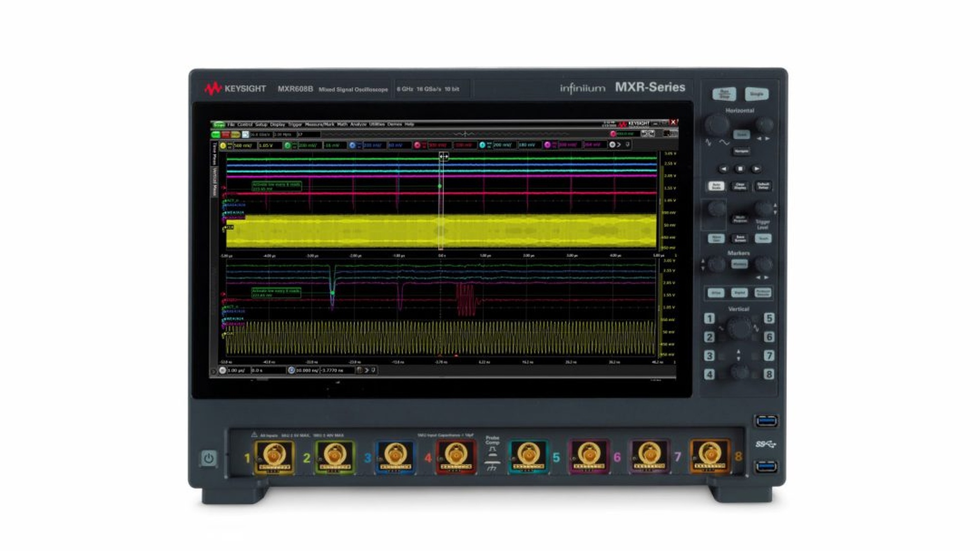The width and height of the screenshot is (980, 551).
Task: Edit channel 1 scale 500 mV field
Action: click(x=245, y=145)
